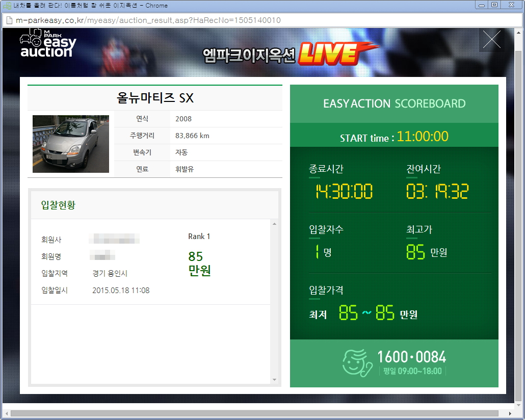Click the page icon in the address bar

tap(9, 20)
